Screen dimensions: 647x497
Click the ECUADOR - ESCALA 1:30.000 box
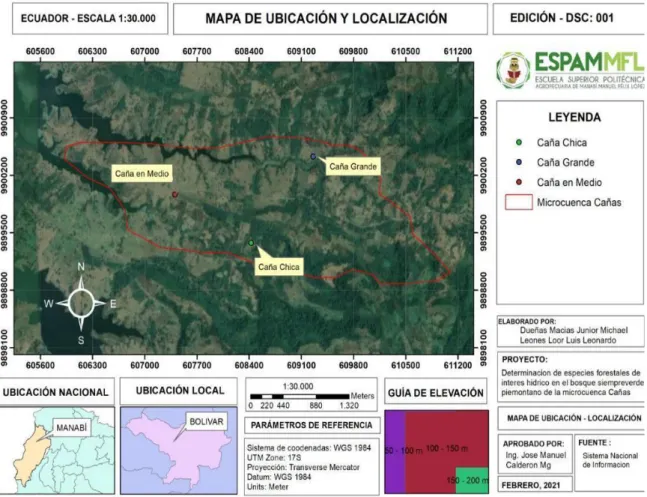click(x=90, y=19)
